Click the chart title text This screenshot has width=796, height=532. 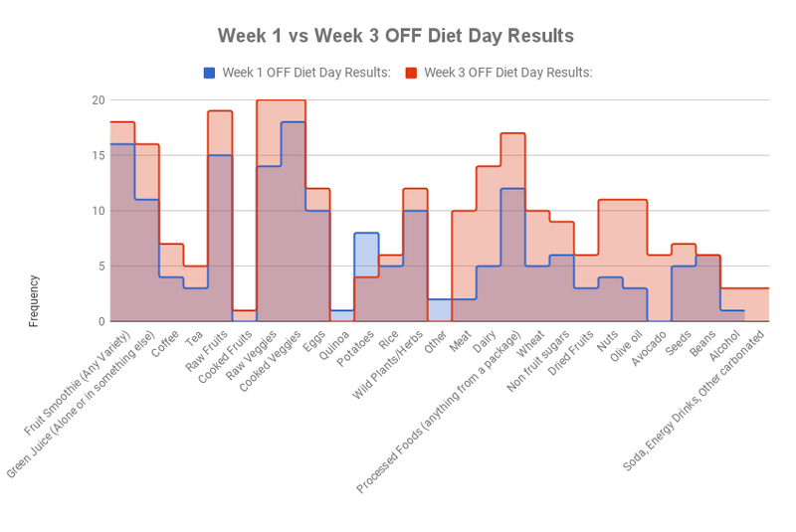tap(396, 36)
